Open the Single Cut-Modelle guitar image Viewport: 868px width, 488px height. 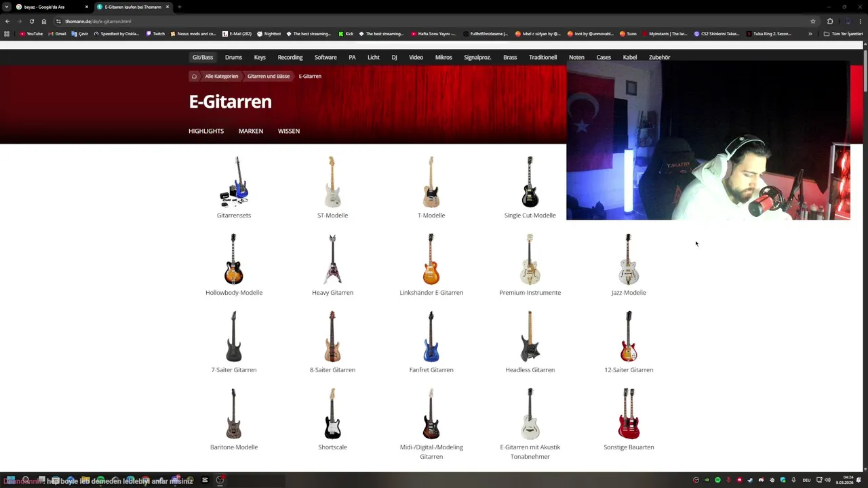tap(530, 182)
